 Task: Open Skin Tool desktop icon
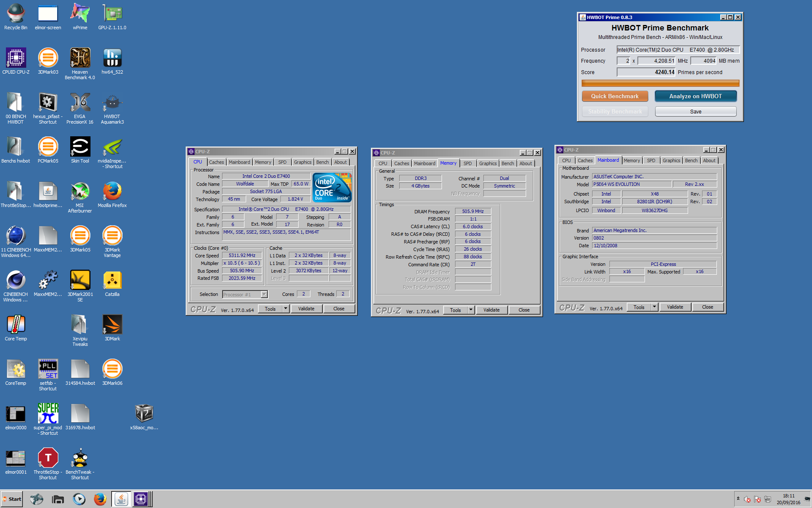(x=80, y=150)
